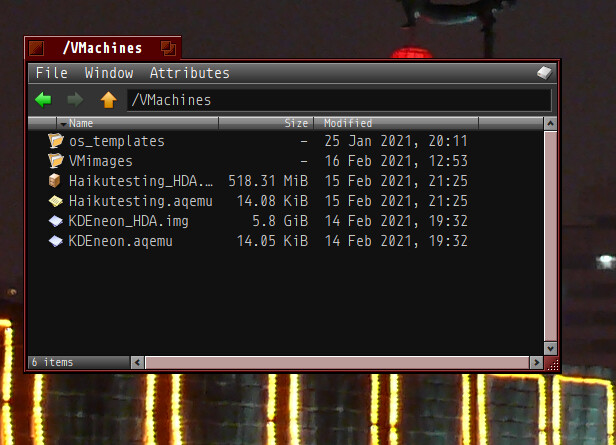Sort by the Modified column header
The image size is (616, 445).
396,123
